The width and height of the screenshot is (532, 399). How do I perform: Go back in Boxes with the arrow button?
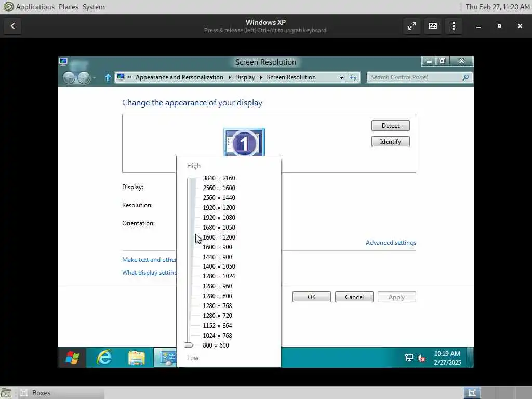click(x=13, y=26)
